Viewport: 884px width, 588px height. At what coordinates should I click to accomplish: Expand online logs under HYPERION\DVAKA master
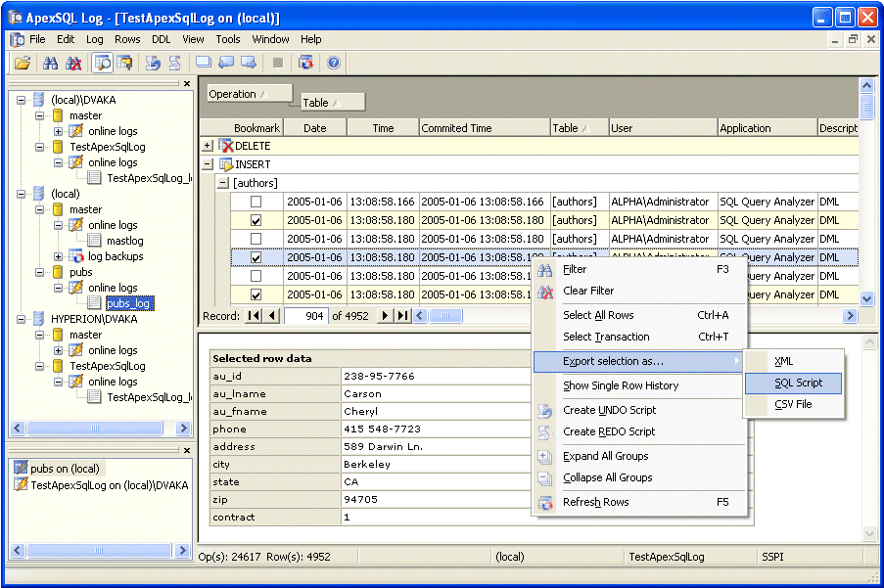click(x=58, y=350)
